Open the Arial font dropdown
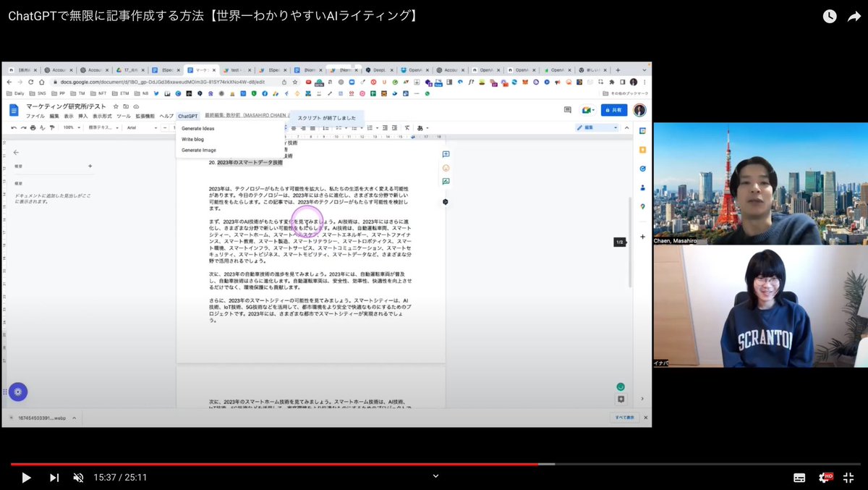This screenshot has height=490, width=868. (141, 127)
